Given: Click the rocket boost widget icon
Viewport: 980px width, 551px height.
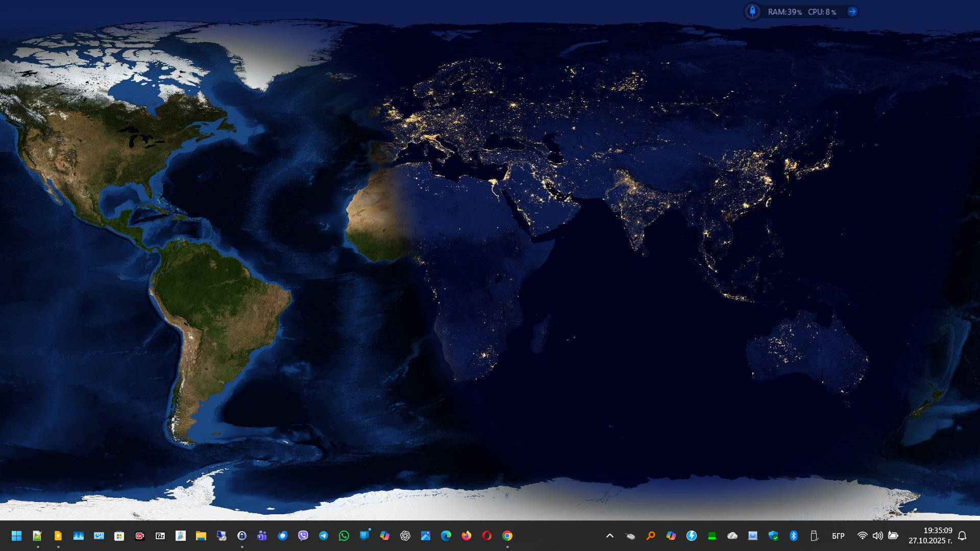Looking at the screenshot, I should coord(752,11).
